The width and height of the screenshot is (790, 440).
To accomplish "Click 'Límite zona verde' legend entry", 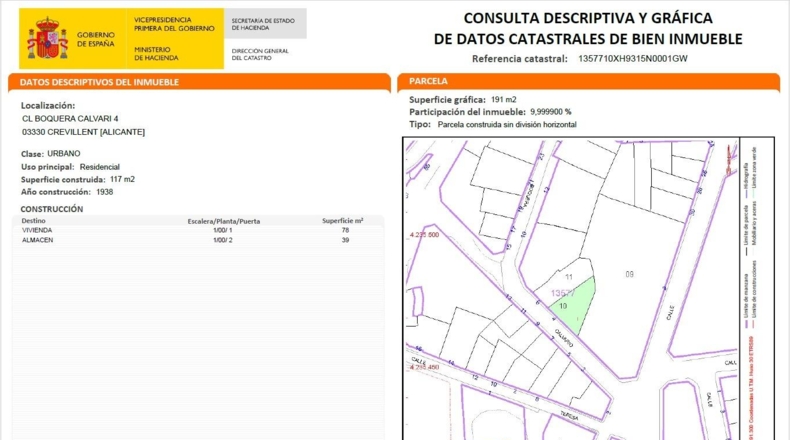I will (x=754, y=171).
